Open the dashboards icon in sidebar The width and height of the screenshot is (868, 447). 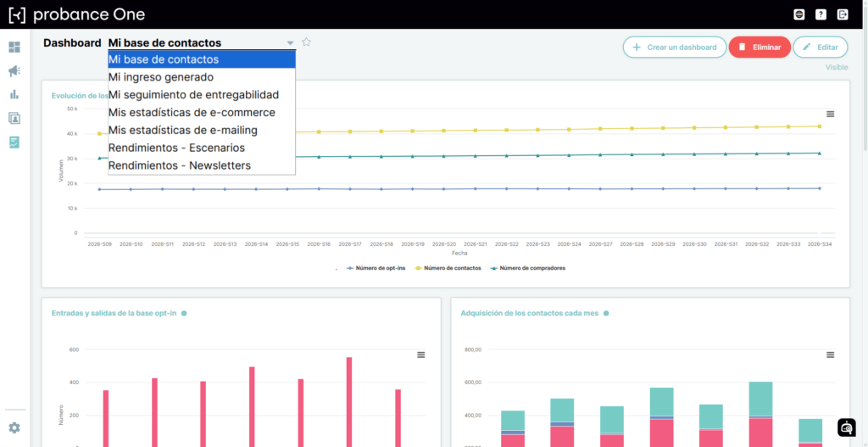click(14, 47)
